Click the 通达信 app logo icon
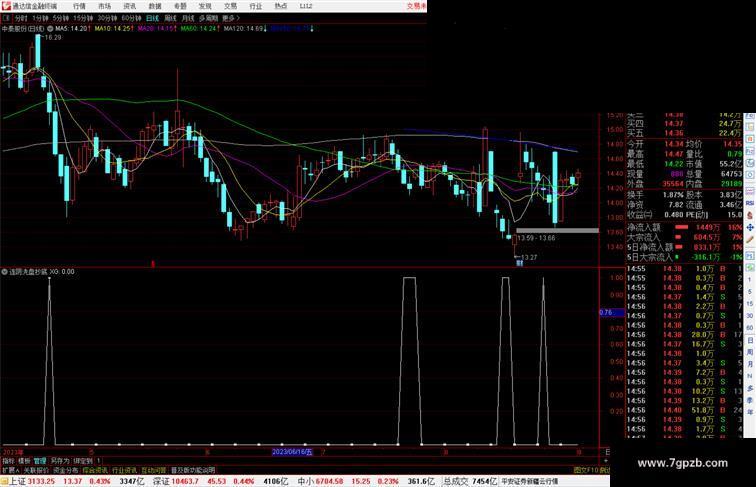This screenshot has width=756, height=487. (6, 6)
